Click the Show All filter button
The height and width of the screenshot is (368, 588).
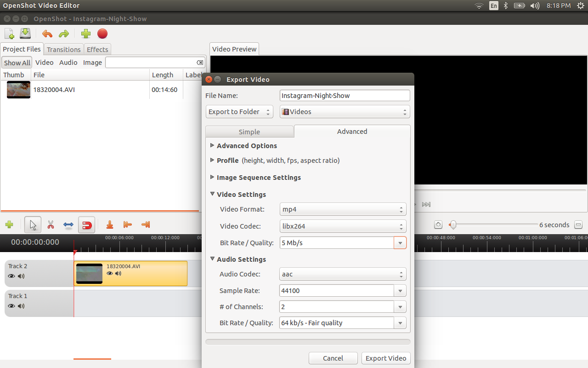[17, 63]
